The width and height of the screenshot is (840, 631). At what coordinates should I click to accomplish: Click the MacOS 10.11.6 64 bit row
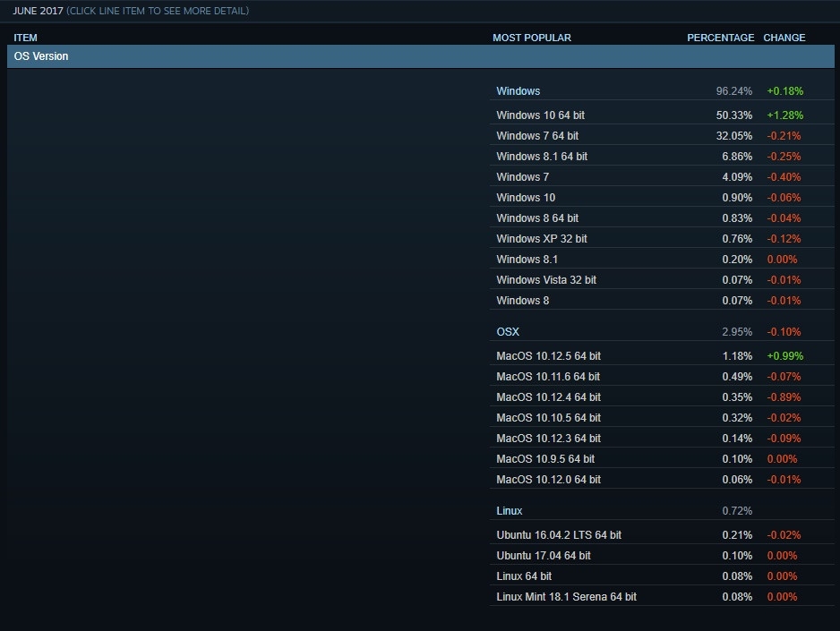(x=662, y=376)
